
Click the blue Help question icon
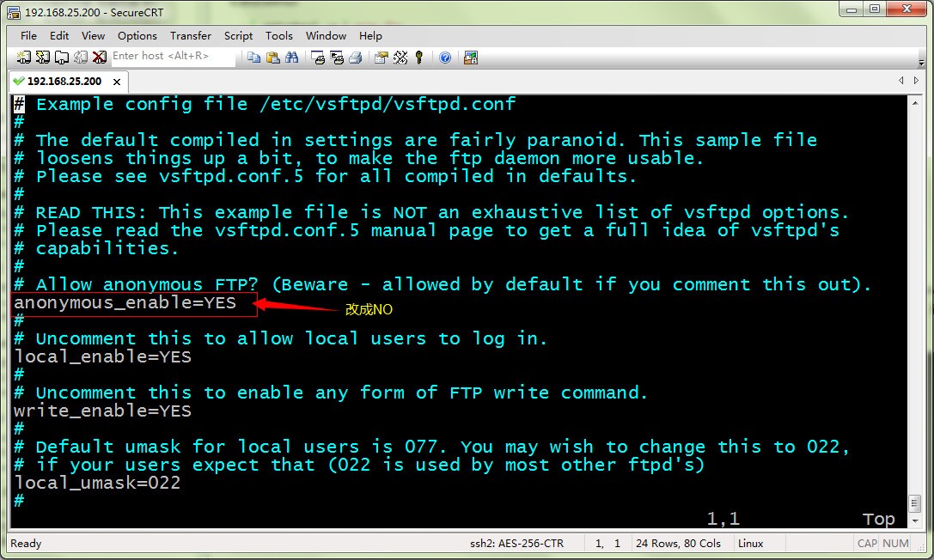[x=445, y=58]
